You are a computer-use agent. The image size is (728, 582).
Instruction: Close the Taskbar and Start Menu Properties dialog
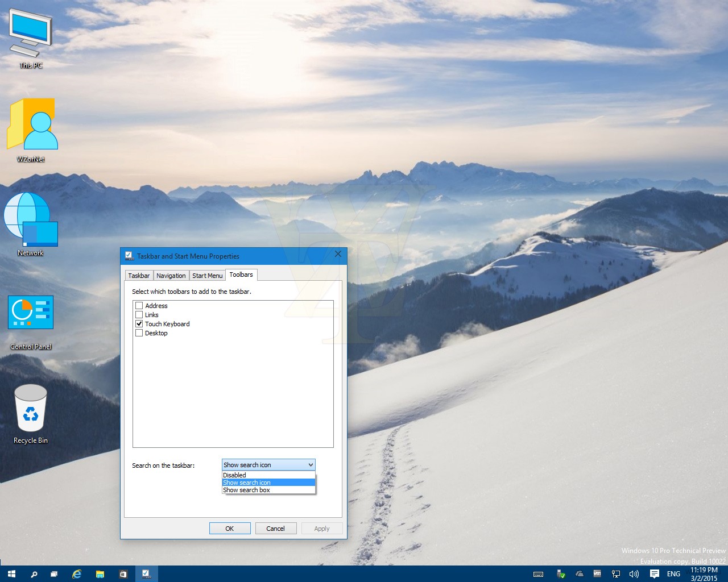coord(338,254)
